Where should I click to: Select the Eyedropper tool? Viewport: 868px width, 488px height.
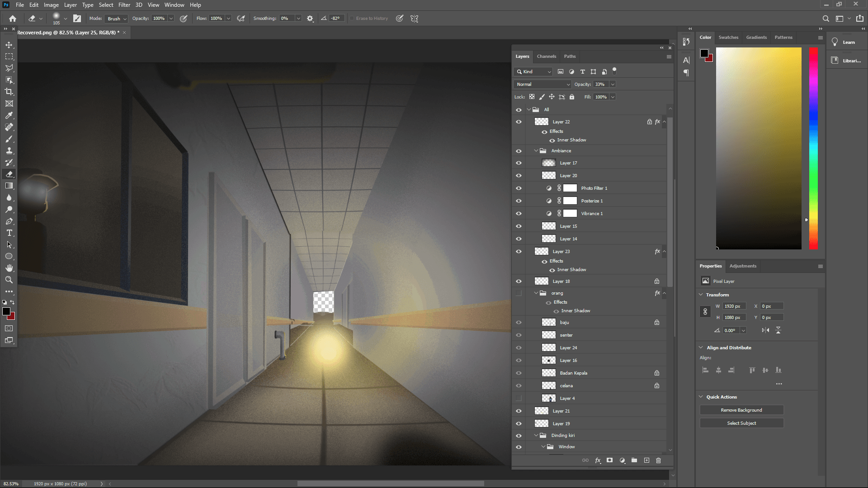pos(9,115)
